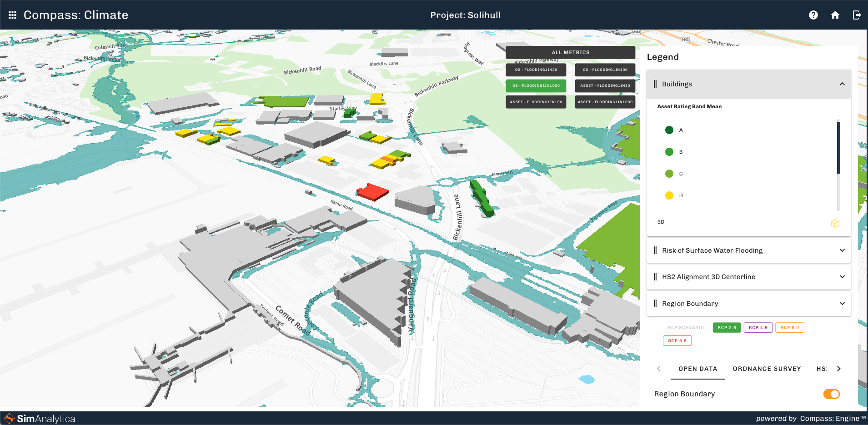
Task: Select the RCP 2.6 scenario
Action: [x=727, y=328]
